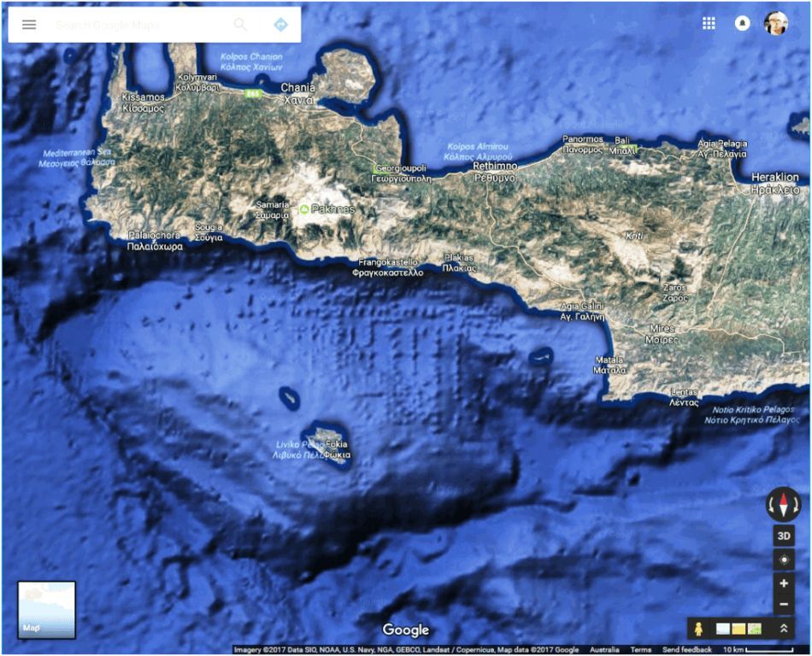Open the notifications bell
812x656 pixels.
coord(742,23)
